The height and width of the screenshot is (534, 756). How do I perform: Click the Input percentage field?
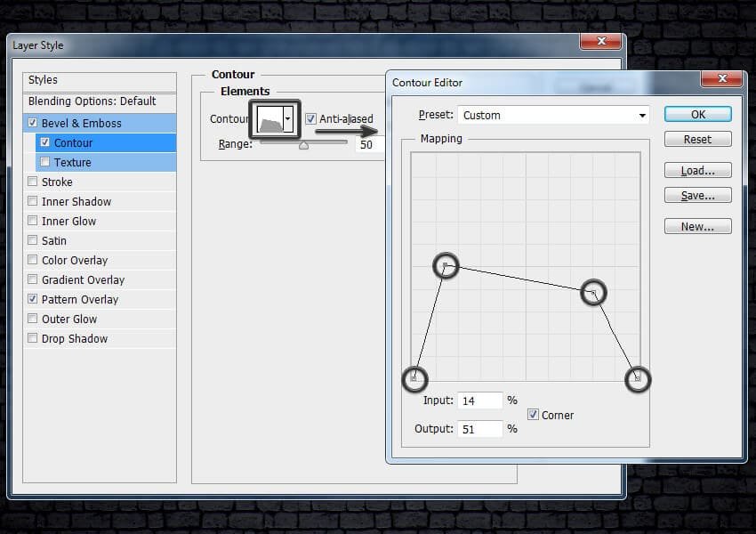click(480, 401)
